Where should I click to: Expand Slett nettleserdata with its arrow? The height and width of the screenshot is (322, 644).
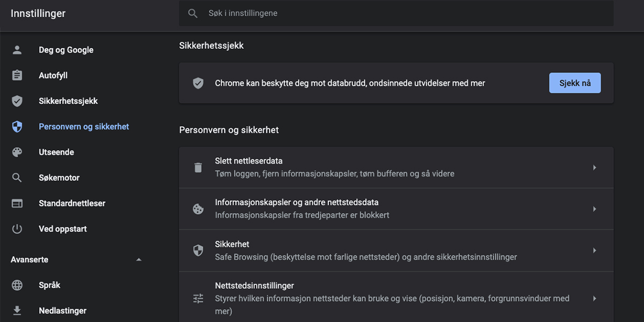click(x=594, y=167)
